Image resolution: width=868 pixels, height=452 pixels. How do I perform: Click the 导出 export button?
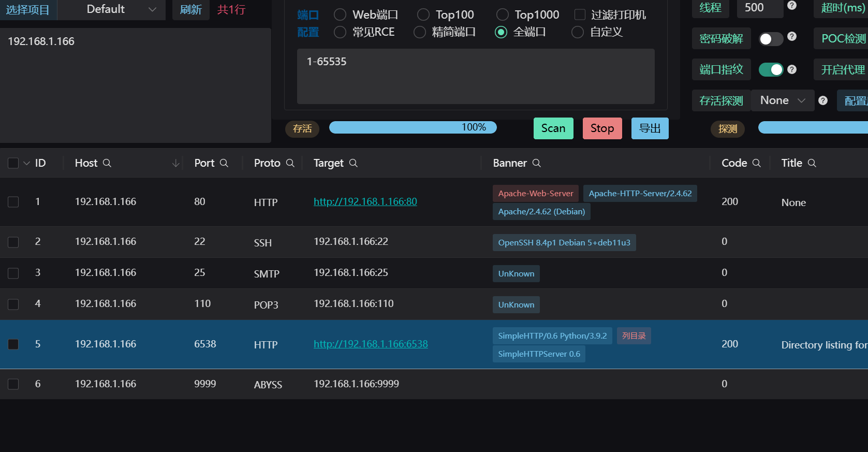pyautogui.click(x=650, y=128)
